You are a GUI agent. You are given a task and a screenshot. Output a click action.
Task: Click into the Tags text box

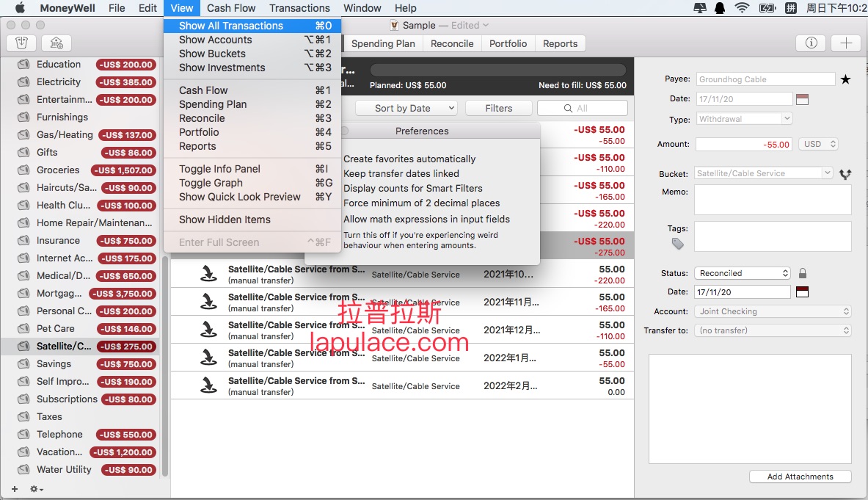pos(772,236)
